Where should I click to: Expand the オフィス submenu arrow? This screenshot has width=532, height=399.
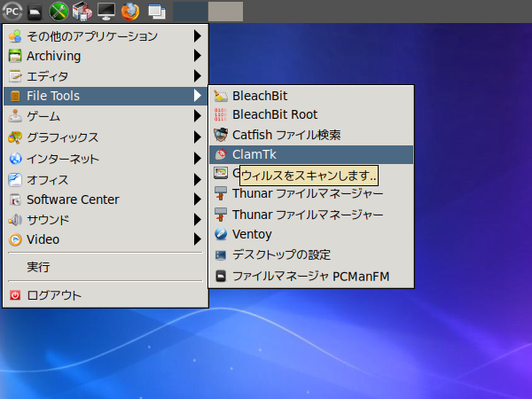198,180
